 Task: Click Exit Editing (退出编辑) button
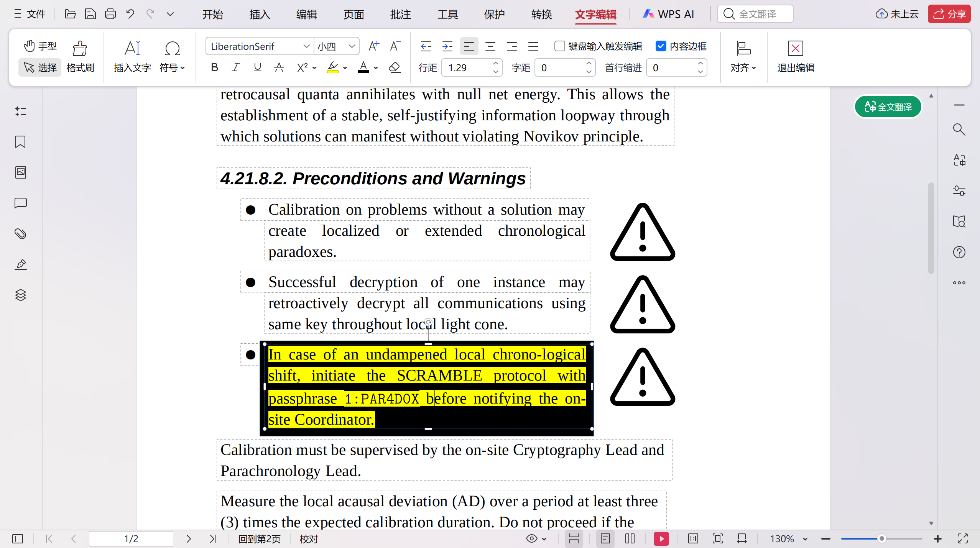[x=796, y=57]
